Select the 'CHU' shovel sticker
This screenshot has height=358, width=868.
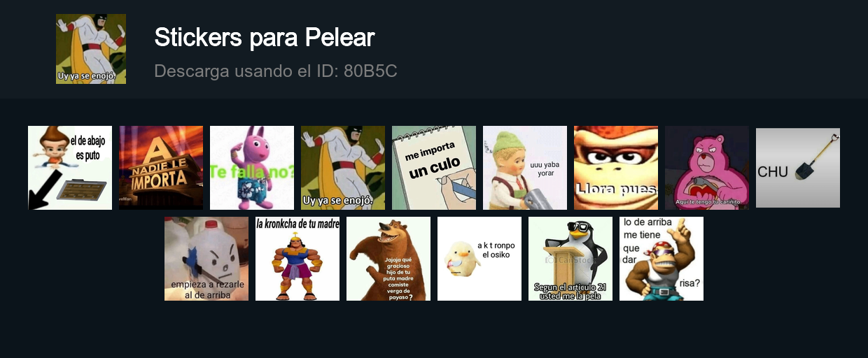coord(798,168)
